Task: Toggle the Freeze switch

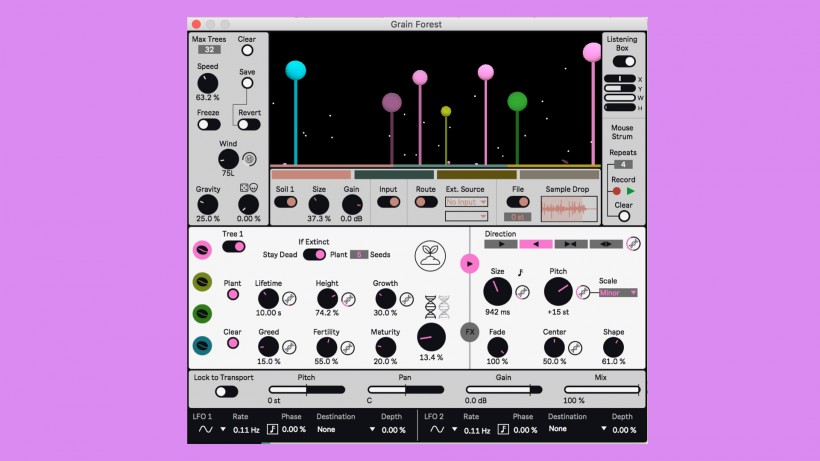Action: 208,125
